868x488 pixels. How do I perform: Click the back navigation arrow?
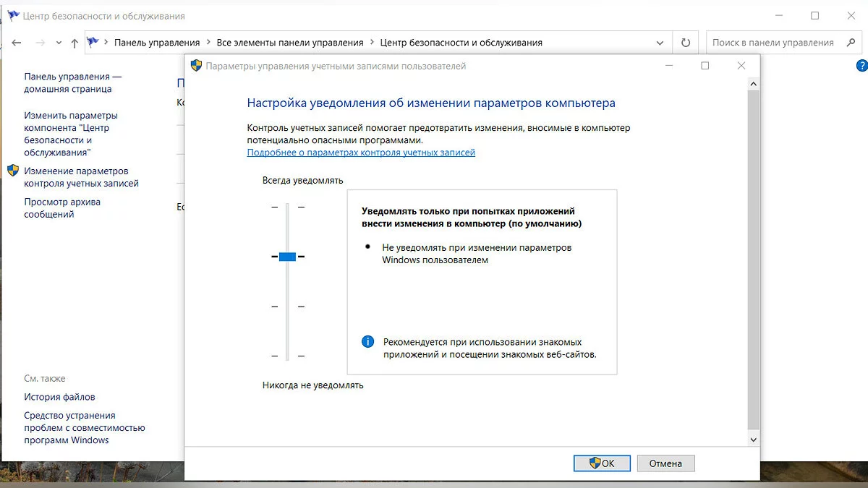17,43
